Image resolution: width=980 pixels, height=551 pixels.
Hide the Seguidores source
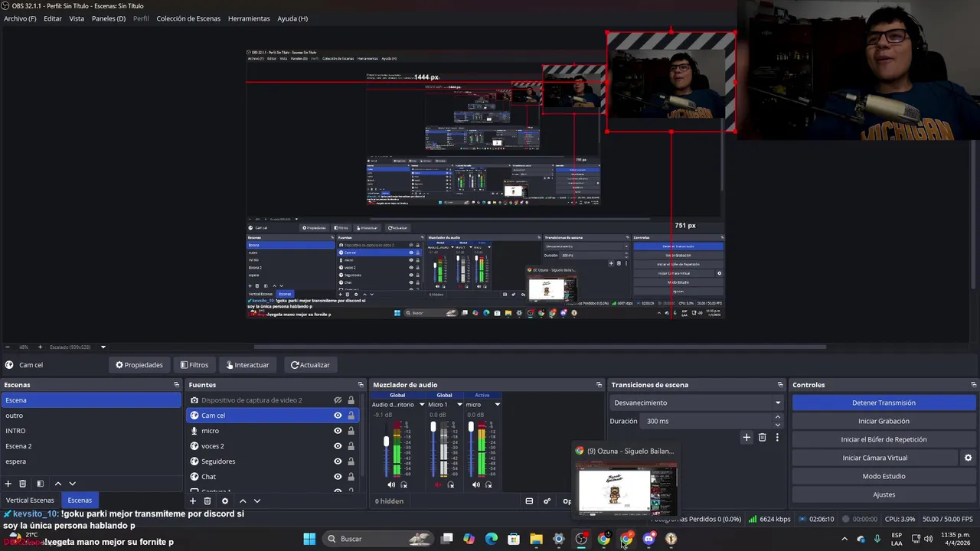click(x=338, y=461)
